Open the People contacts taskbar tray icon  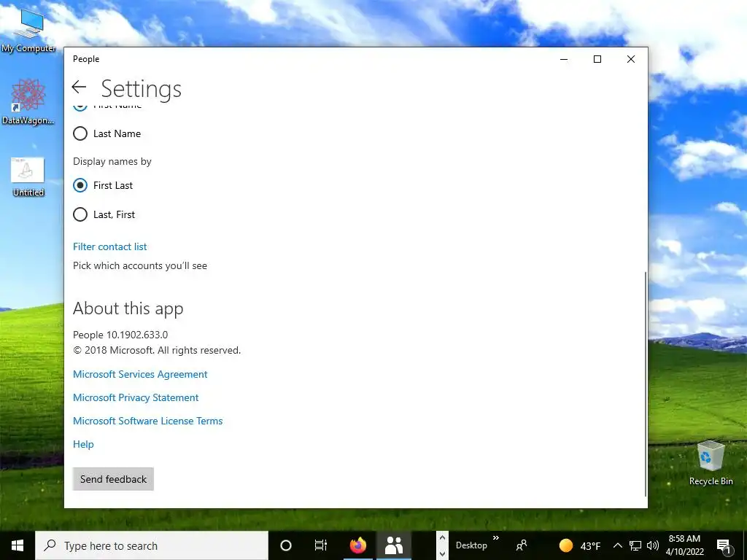pos(522,545)
